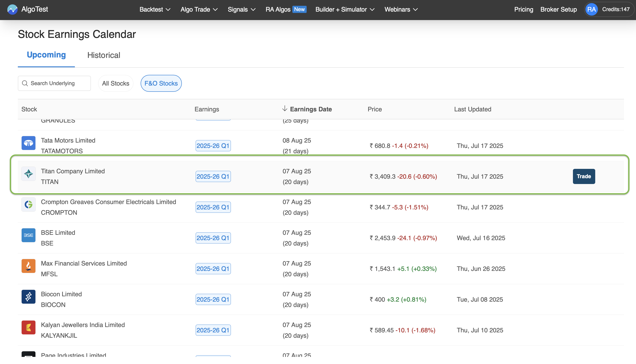Click the RA profile avatar

[591, 10]
